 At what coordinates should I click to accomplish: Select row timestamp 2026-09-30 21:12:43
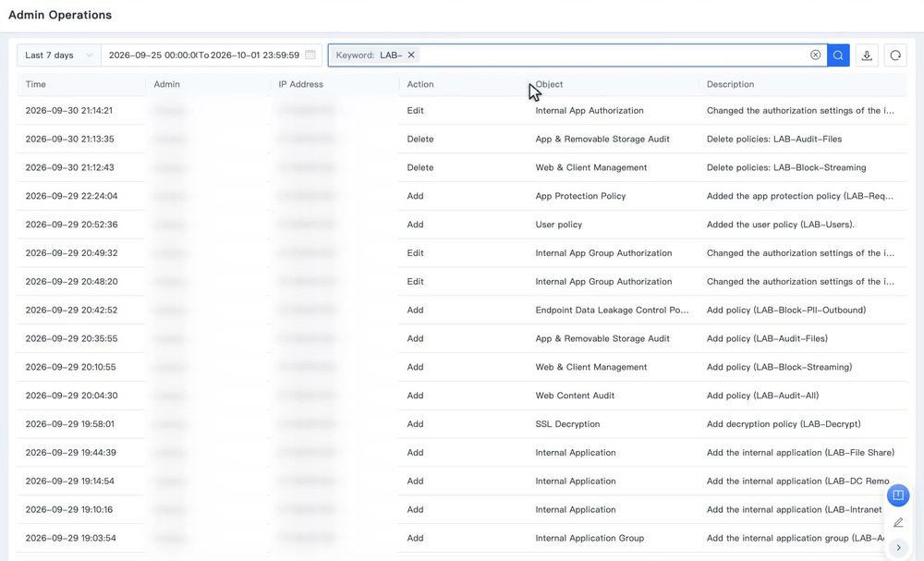point(69,167)
